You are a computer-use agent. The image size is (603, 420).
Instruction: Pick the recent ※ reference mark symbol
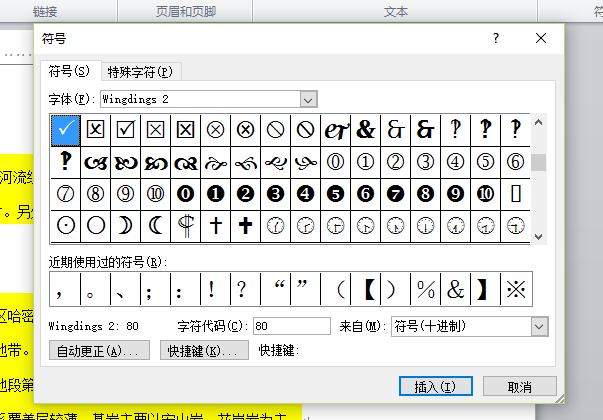coord(516,289)
